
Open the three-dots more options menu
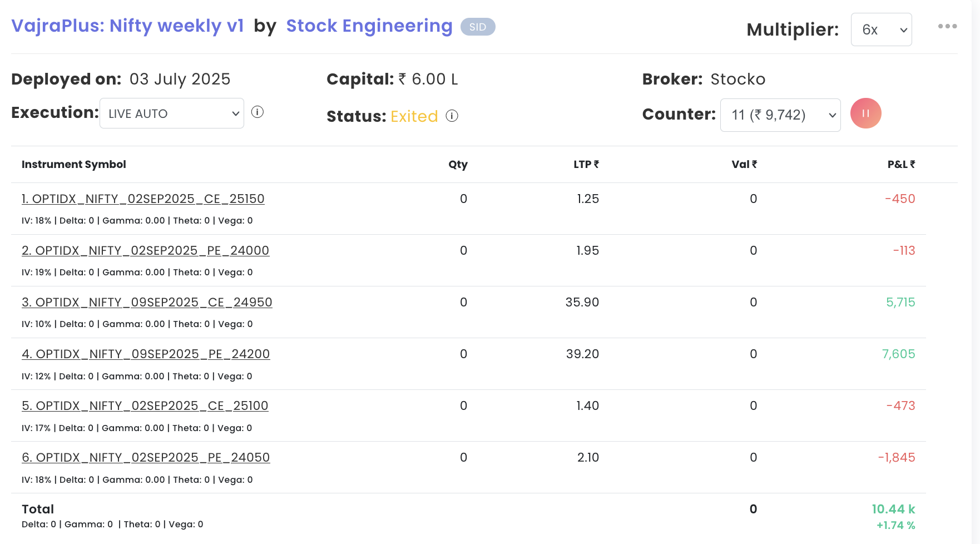(x=947, y=26)
